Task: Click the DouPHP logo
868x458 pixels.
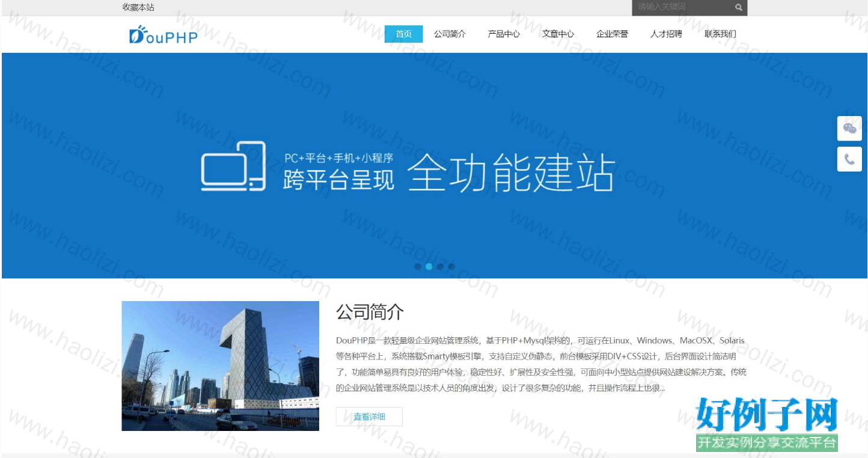Action: coord(164,35)
